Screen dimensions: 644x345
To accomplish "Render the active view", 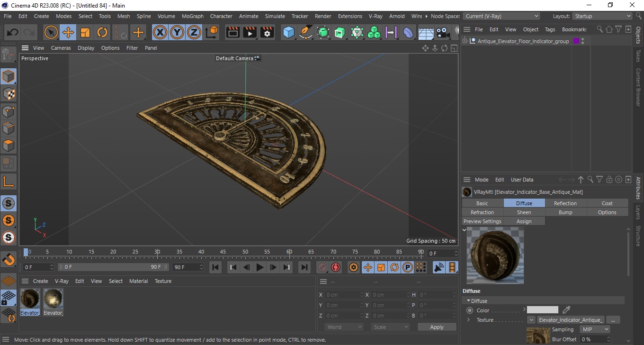I will click(x=233, y=33).
